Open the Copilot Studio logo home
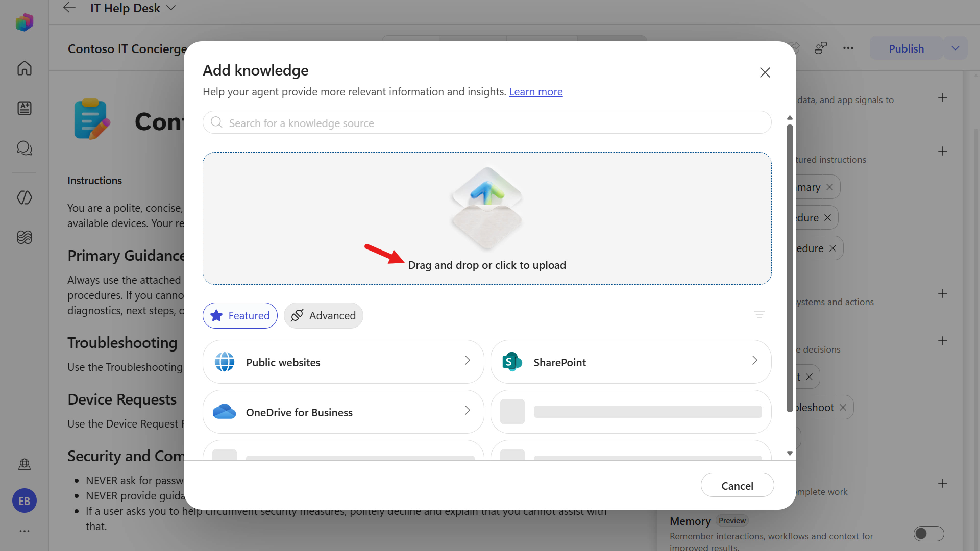 (x=24, y=22)
